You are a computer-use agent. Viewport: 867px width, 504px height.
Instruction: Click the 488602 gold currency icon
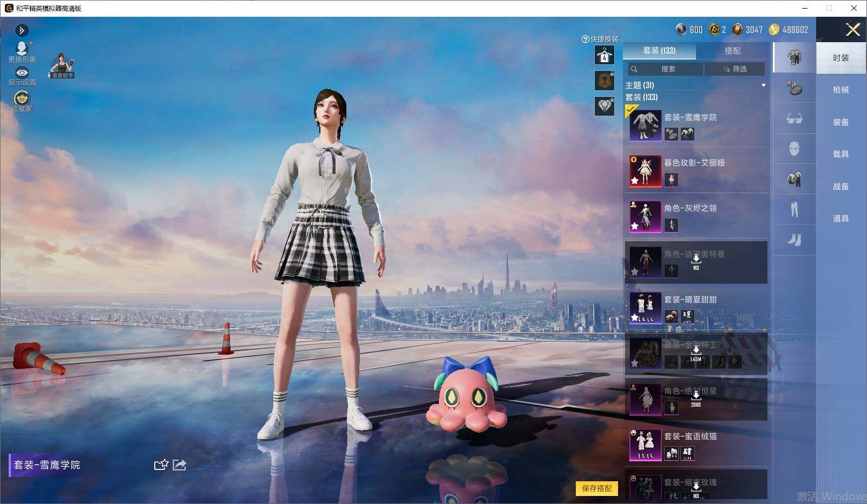click(774, 29)
